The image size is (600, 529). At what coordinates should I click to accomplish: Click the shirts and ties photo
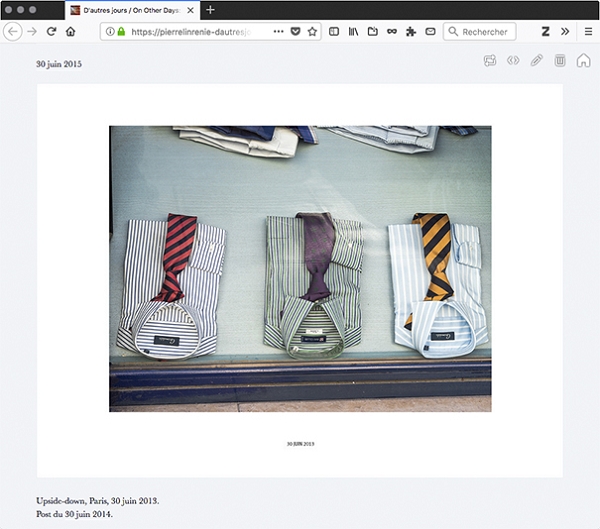(x=300, y=268)
